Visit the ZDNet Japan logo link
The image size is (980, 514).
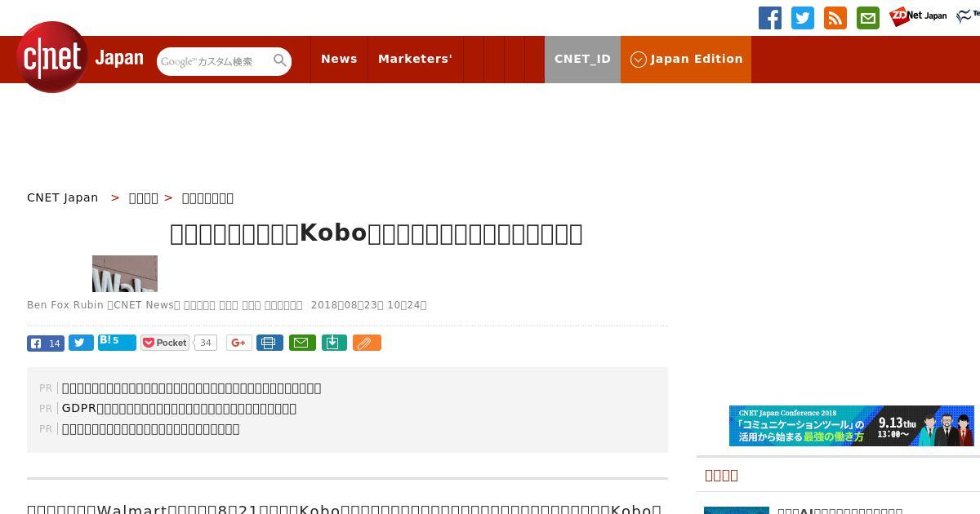(x=918, y=16)
